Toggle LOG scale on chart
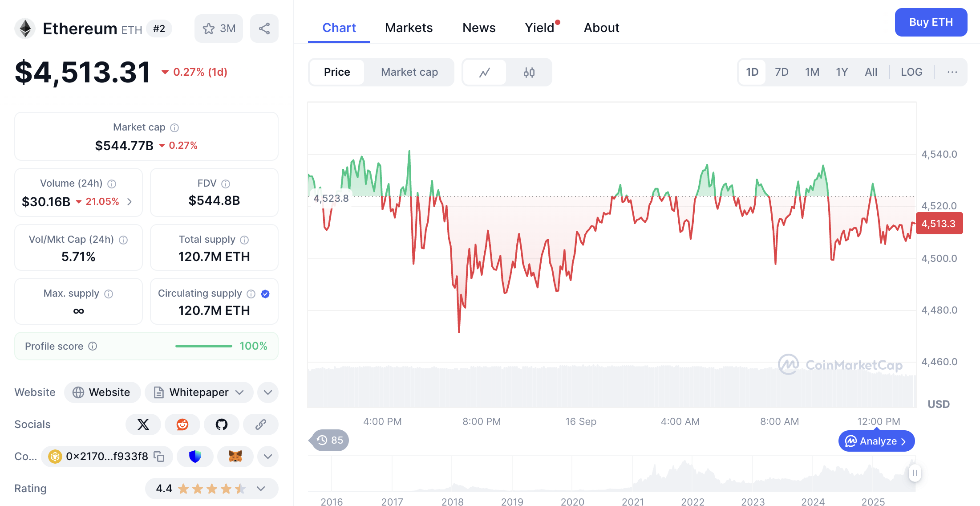This screenshot has height=506, width=980. tap(911, 72)
